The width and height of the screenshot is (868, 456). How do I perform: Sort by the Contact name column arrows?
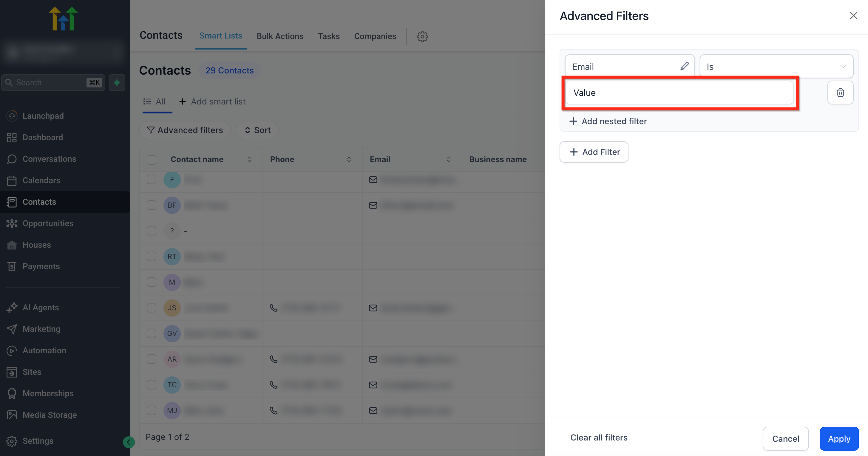point(249,159)
